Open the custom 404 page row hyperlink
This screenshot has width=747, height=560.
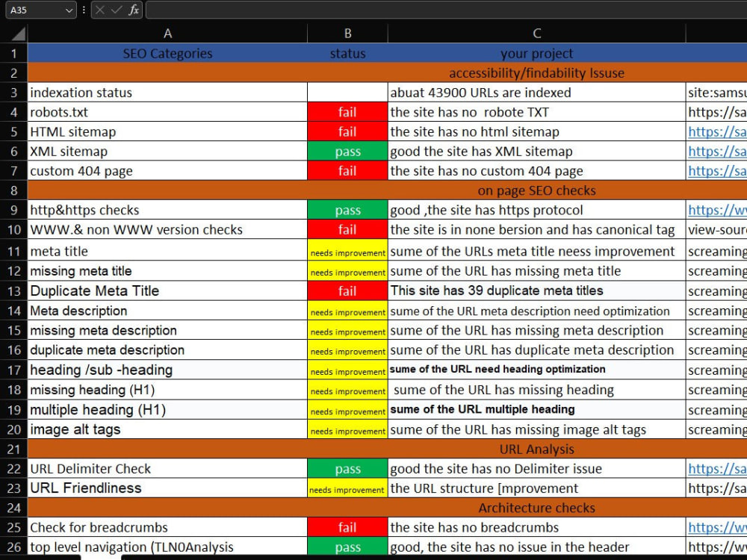(717, 171)
